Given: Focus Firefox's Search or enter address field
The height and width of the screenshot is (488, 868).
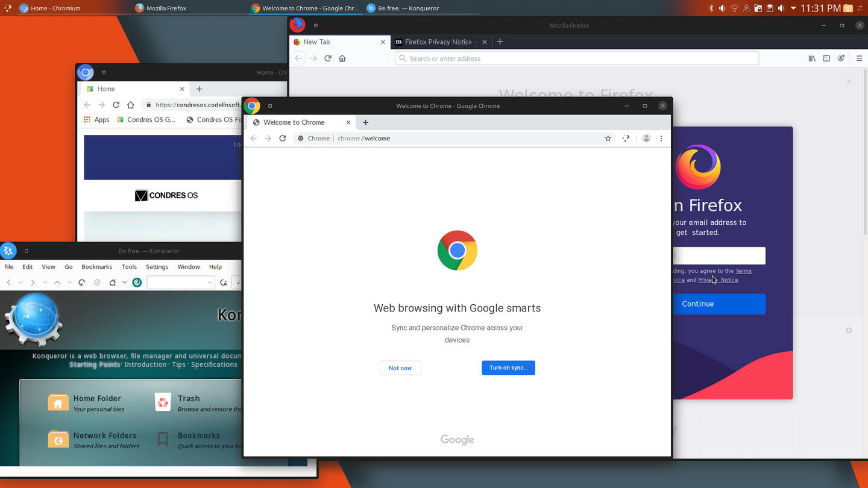Looking at the screenshot, I should pyautogui.click(x=577, y=58).
